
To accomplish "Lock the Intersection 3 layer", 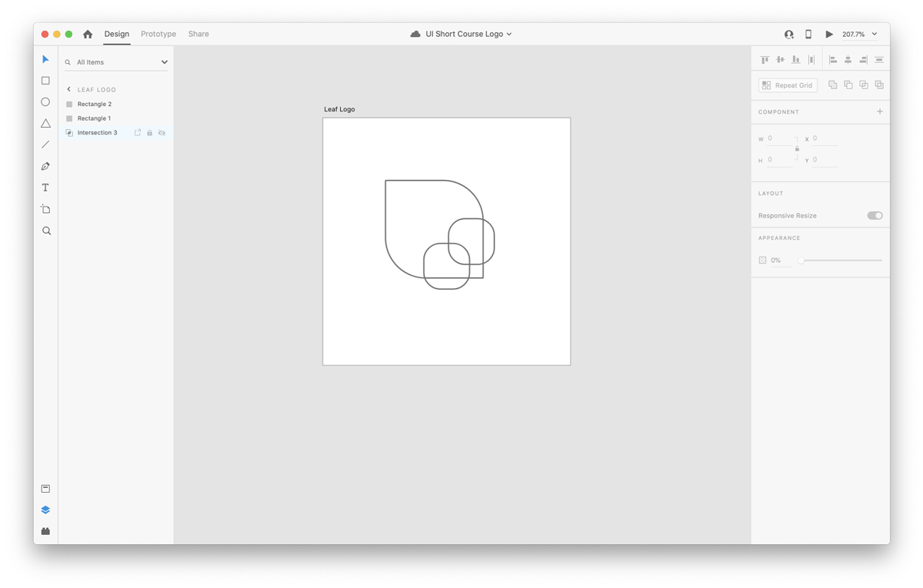I will [150, 133].
